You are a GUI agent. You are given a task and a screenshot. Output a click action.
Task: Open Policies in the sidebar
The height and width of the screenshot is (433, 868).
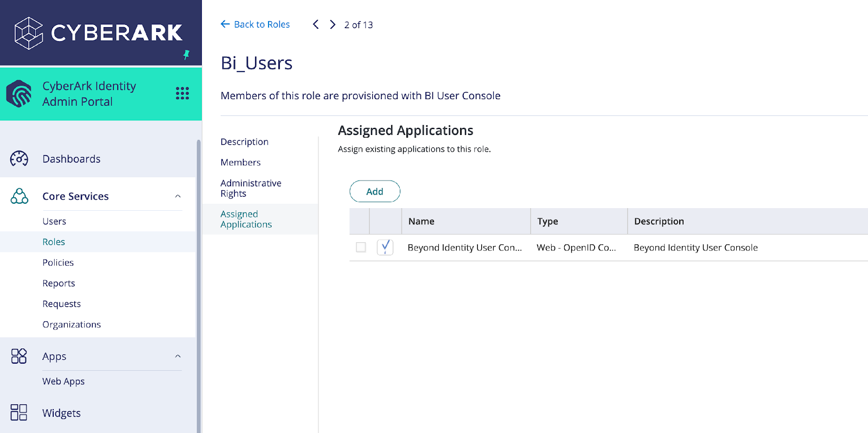[58, 262]
